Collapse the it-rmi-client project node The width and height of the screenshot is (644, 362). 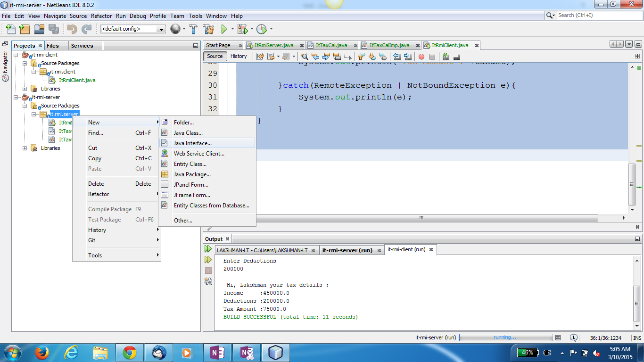[x=16, y=55]
